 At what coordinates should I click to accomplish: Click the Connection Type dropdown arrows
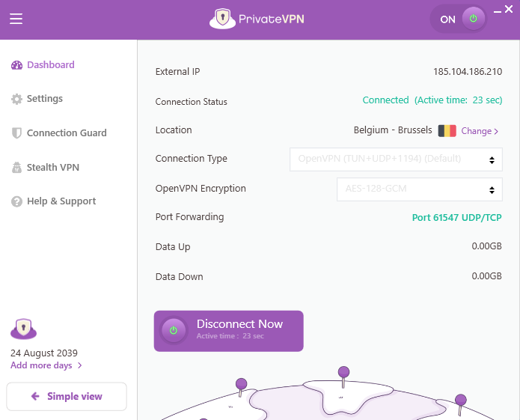coord(492,160)
